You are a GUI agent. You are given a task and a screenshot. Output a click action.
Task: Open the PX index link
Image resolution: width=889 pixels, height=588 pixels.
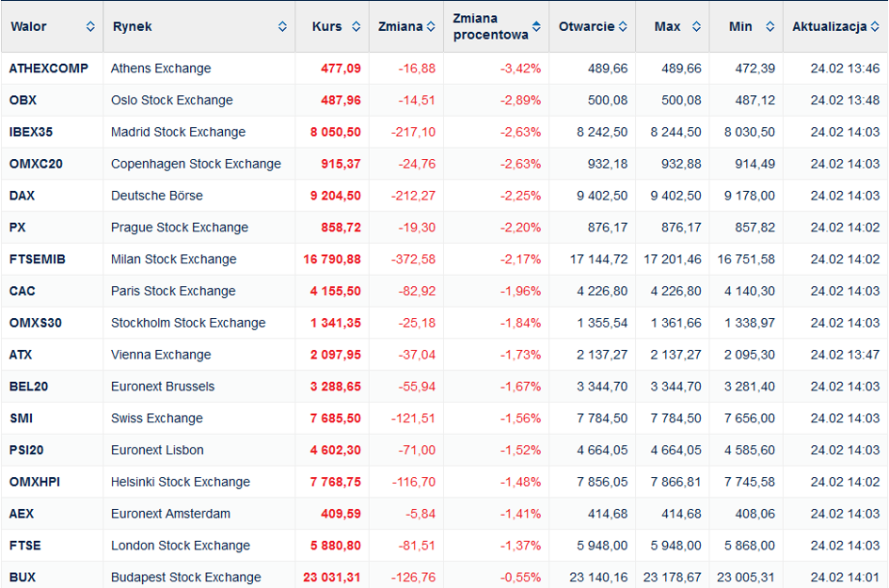(17, 227)
